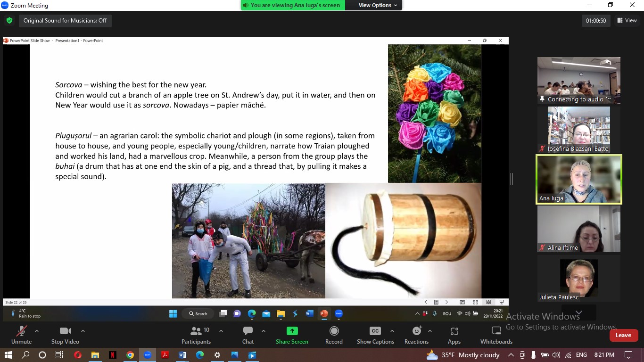Show hidden icons in the shared system tray
The height and width of the screenshot is (362, 644).
coord(417,313)
